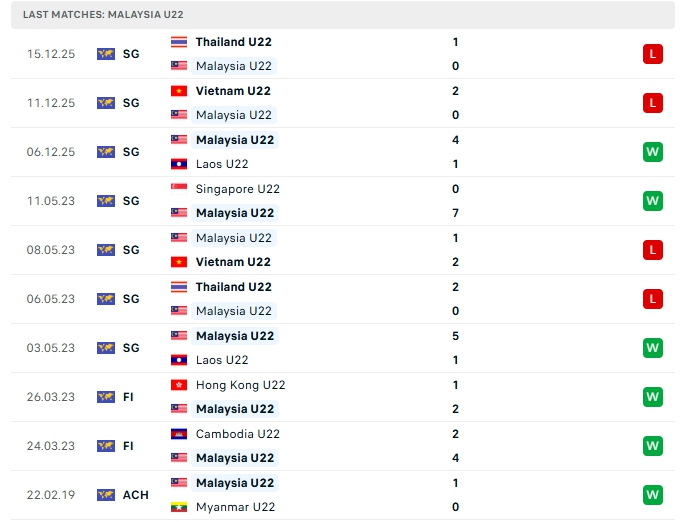Click the Cambodia flag icon

click(179, 434)
